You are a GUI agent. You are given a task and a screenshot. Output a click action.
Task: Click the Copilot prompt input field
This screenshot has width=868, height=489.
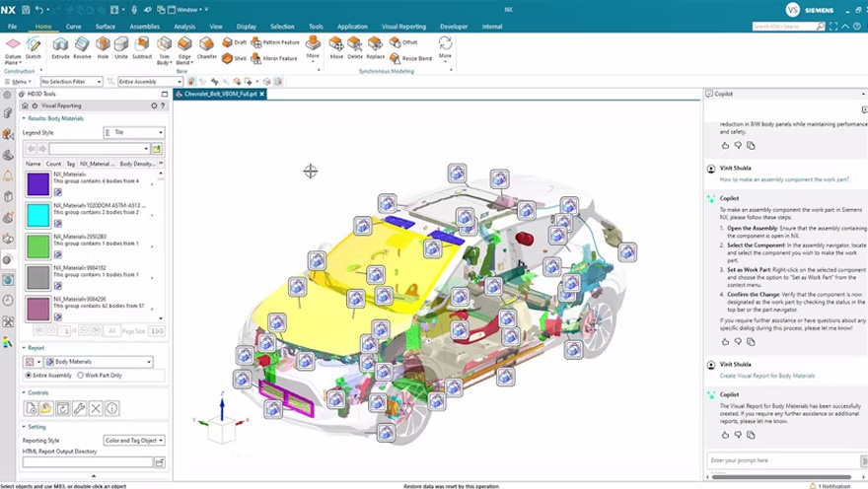tap(779, 460)
